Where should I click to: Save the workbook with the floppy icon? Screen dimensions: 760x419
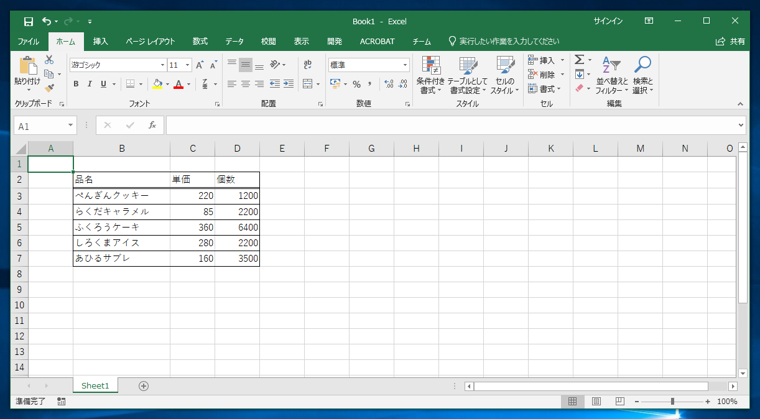click(x=29, y=21)
